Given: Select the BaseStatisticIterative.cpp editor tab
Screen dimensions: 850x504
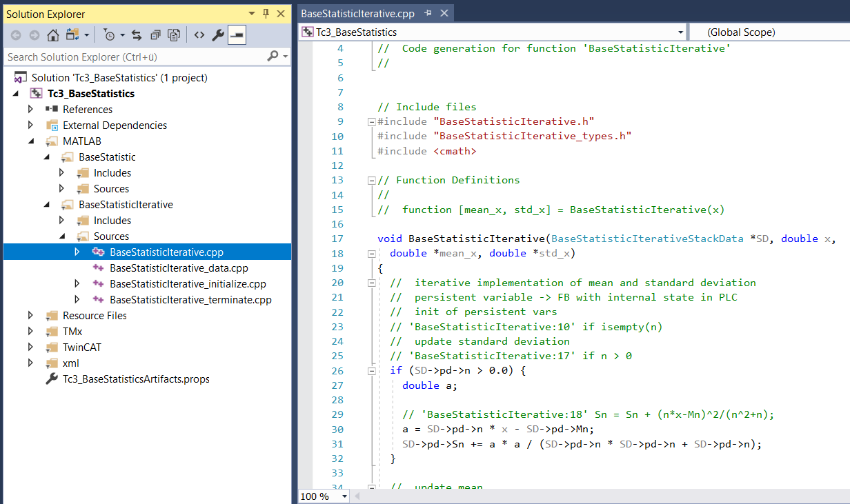Looking at the screenshot, I should click(x=357, y=12).
